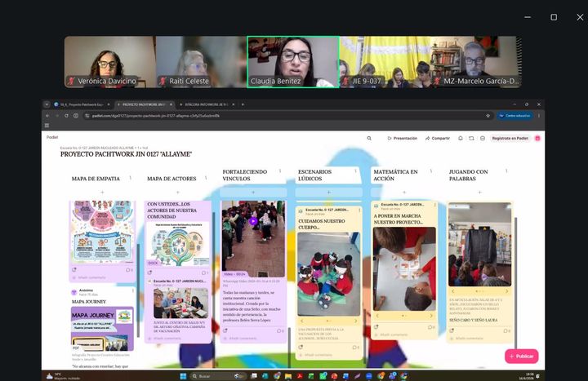Previous image in A PONER EN MARCHA carousel
Image resolution: width=588 pixels, height=381 pixels.
(x=377, y=316)
